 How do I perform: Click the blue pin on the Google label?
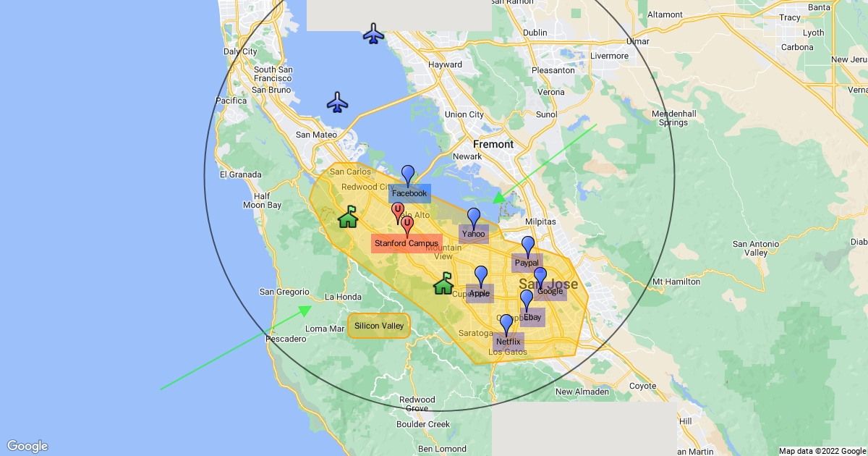(540, 276)
